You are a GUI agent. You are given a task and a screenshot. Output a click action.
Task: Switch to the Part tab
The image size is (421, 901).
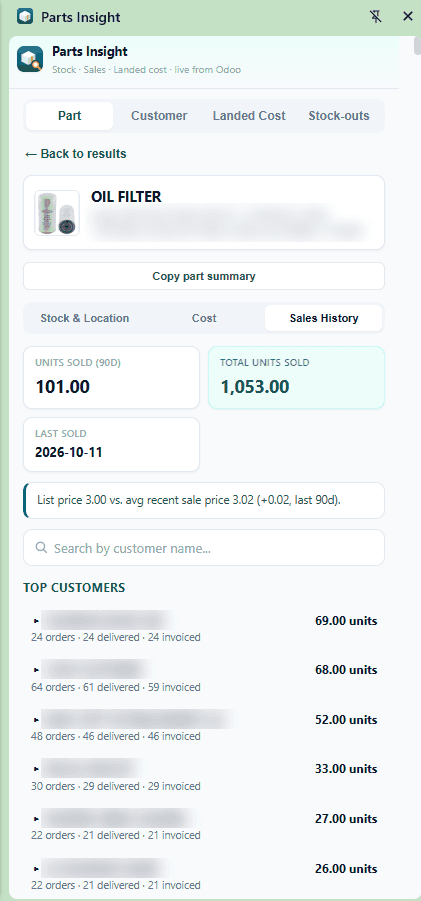point(69,116)
